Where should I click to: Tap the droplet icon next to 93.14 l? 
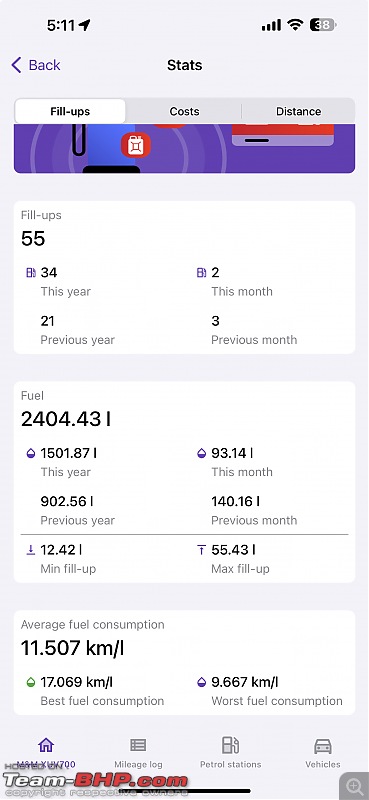coord(202,453)
